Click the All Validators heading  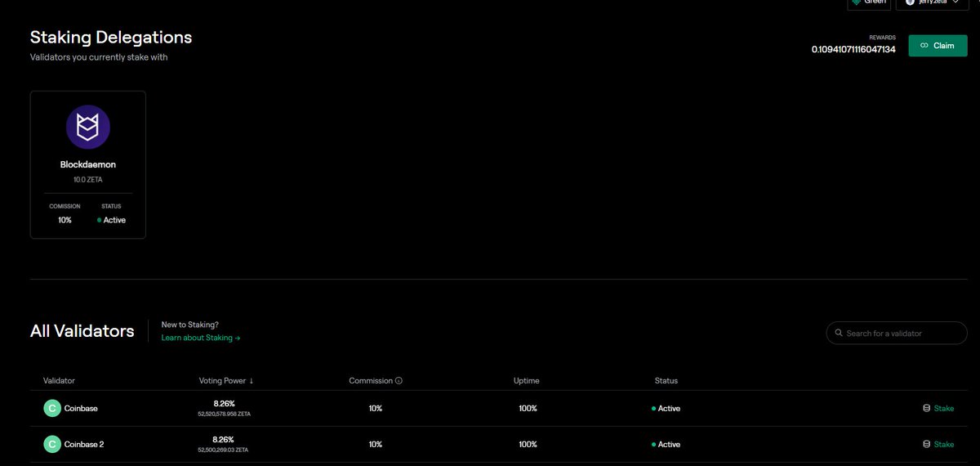click(x=82, y=331)
